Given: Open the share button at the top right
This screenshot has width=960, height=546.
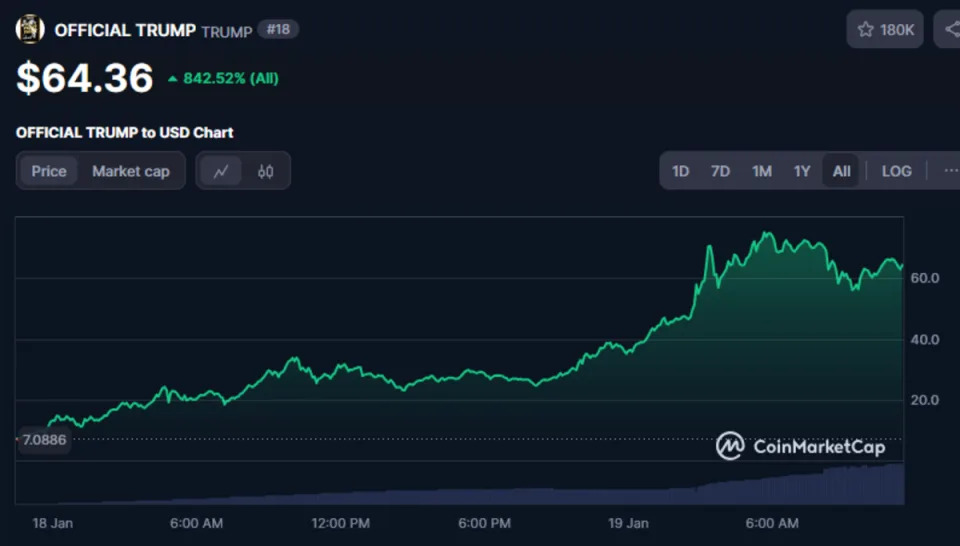Looking at the screenshot, I should pos(948,29).
